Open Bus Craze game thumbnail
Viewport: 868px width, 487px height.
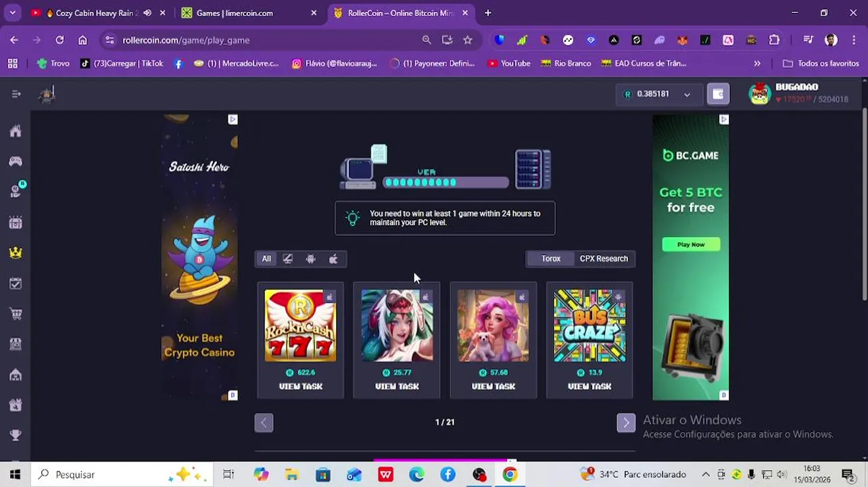tap(589, 325)
